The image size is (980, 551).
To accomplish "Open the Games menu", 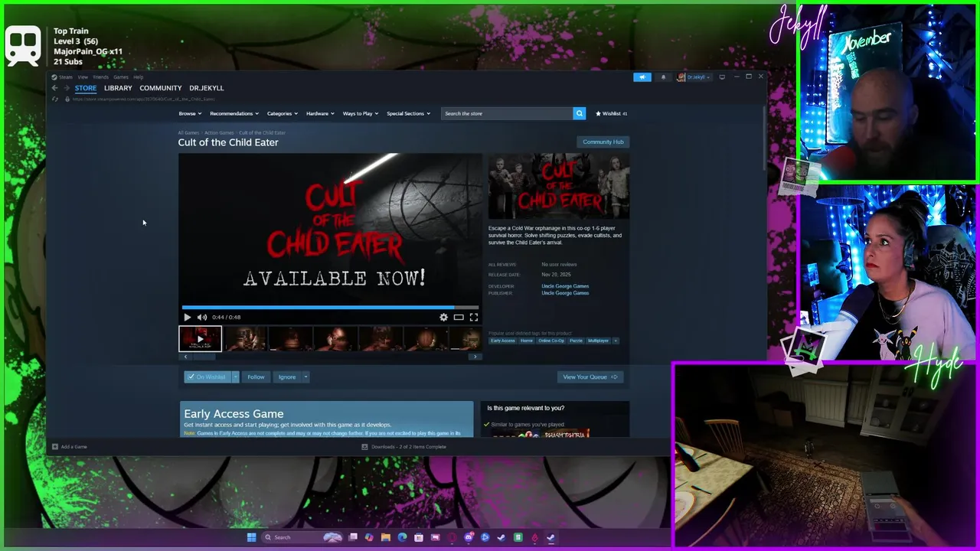I will [121, 77].
